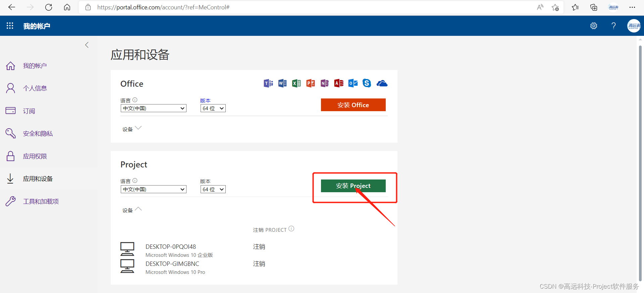
Task: Open Project version 64 位 dropdown
Action: coord(213,189)
